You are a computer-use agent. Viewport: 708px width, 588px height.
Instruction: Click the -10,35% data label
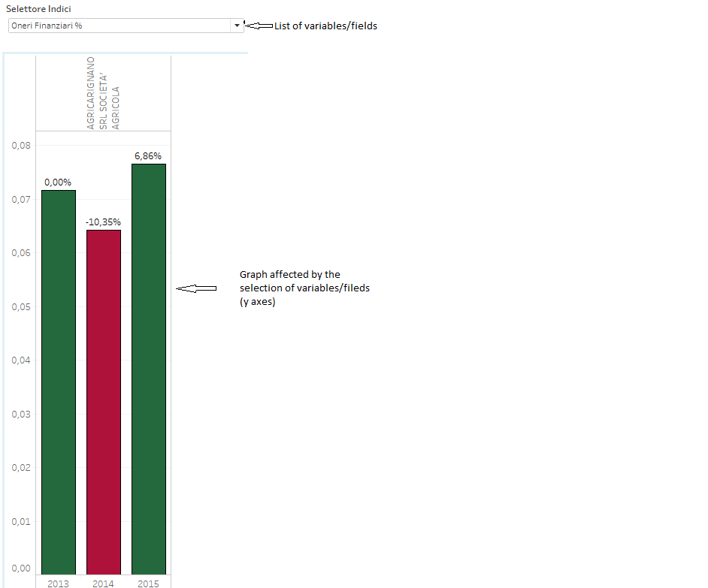click(x=103, y=222)
